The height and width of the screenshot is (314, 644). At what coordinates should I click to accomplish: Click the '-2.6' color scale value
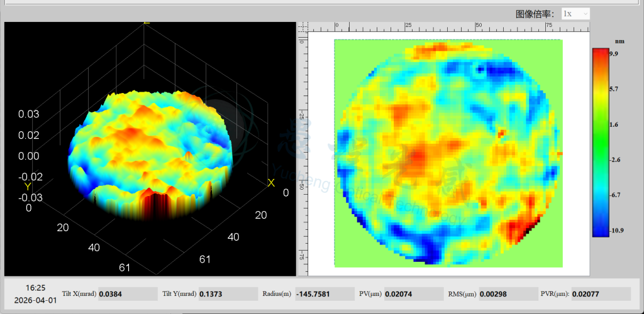point(616,160)
